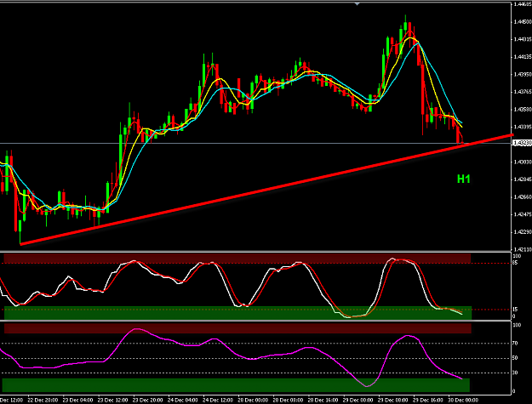Screen dimensions: 532x404
Task: Click the 23 Dec 12:00 time label
Action: pos(113,401)
